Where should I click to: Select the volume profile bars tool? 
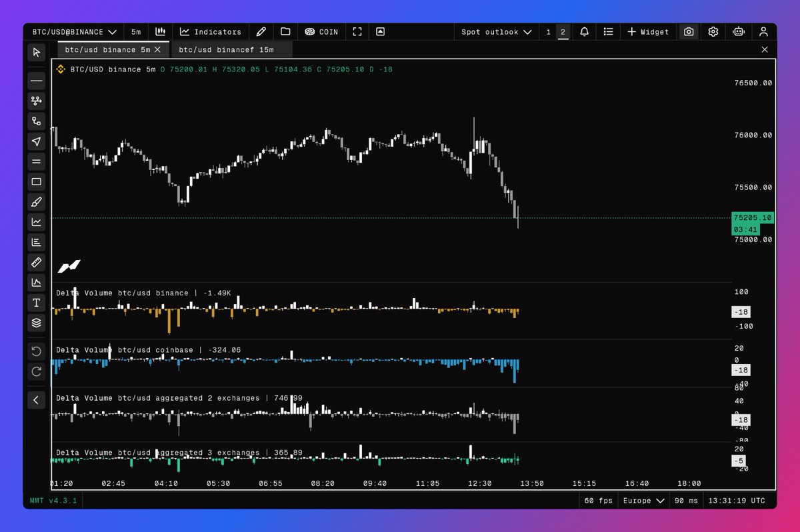coord(36,242)
